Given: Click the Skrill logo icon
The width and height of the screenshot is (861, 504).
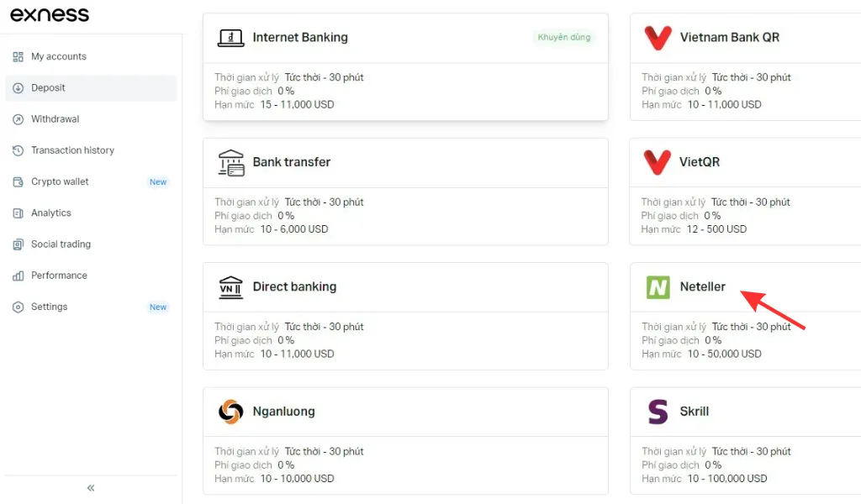Looking at the screenshot, I should point(660,411).
